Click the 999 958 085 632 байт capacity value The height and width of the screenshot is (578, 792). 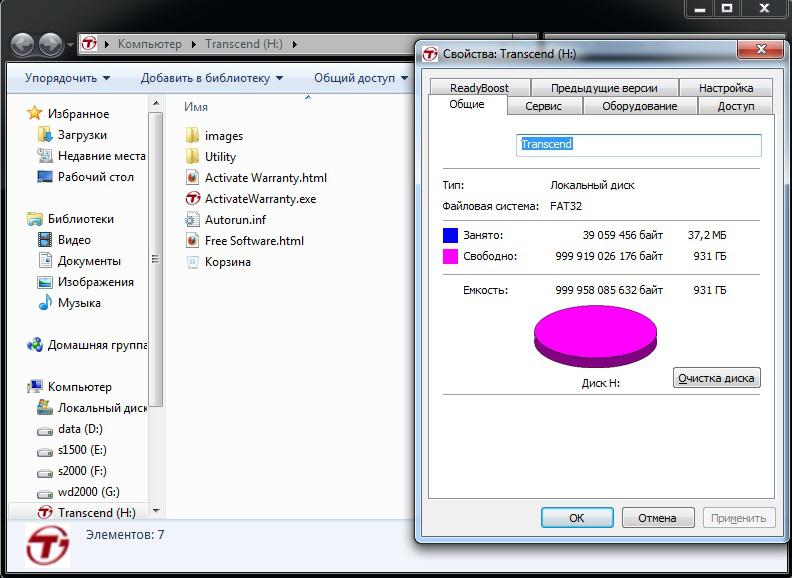click(609, 290)
